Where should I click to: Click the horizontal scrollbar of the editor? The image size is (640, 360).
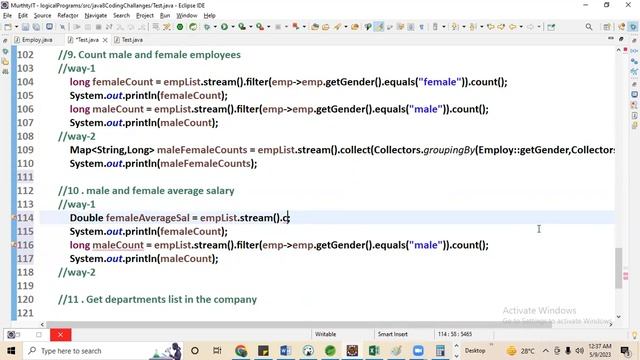coord(299,324)
